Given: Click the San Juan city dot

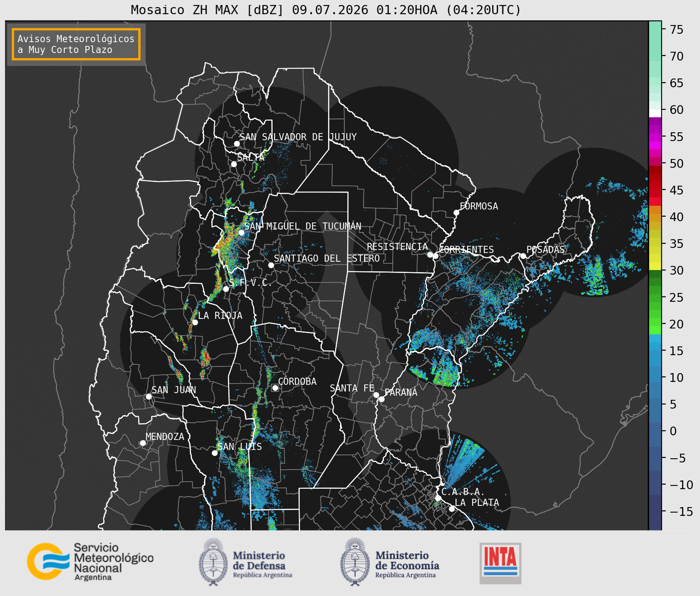Looking at the screenshot, I should (x=149, y=396).
